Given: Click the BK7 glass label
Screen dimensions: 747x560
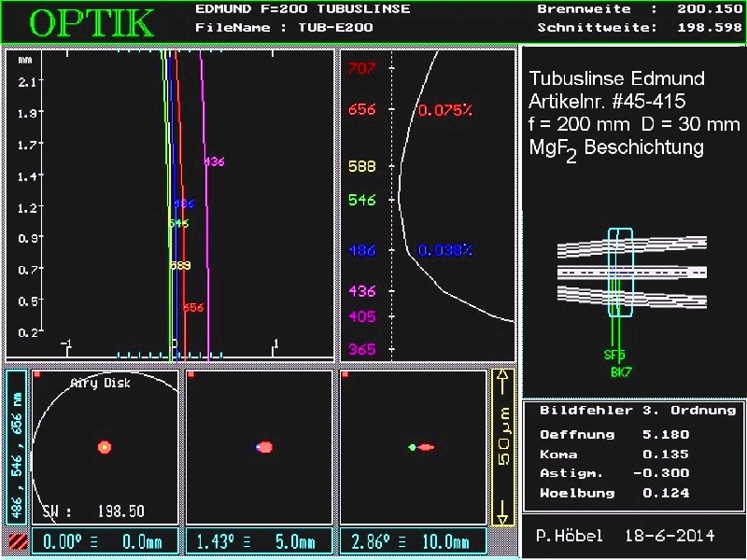Looking at the screenshot, I should point(621,371).
